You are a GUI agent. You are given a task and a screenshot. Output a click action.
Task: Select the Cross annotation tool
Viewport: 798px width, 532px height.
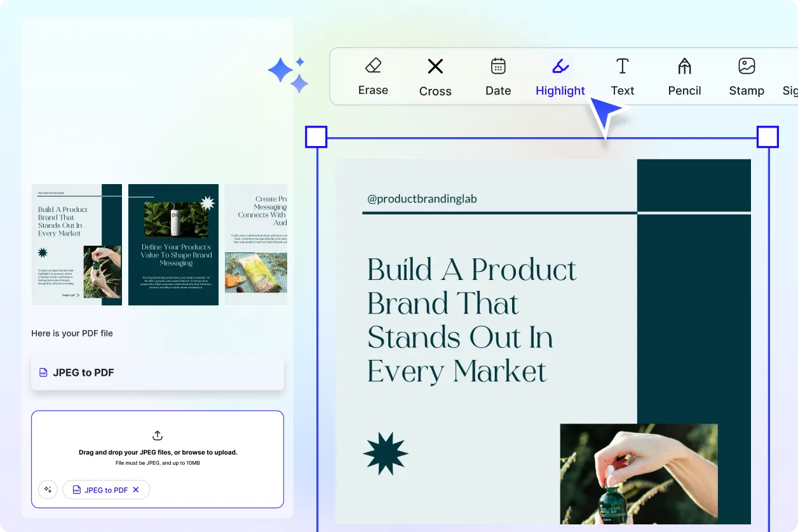(x=435, y=76)
